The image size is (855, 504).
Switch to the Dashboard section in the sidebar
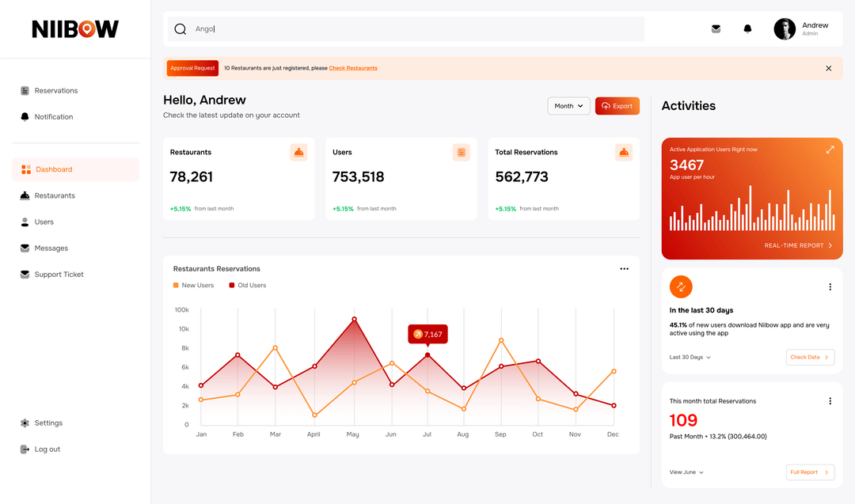54,169
